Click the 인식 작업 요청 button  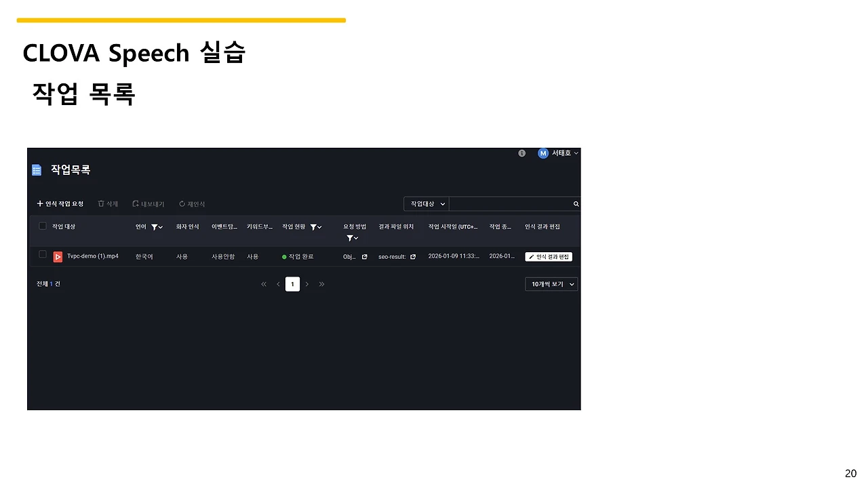coord(60,203)
